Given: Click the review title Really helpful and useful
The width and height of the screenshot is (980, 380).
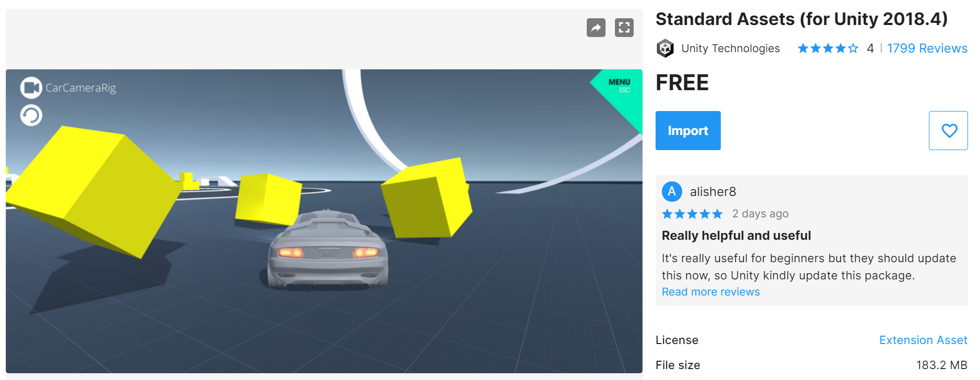Looking at the screenshot, I should 736,236.
